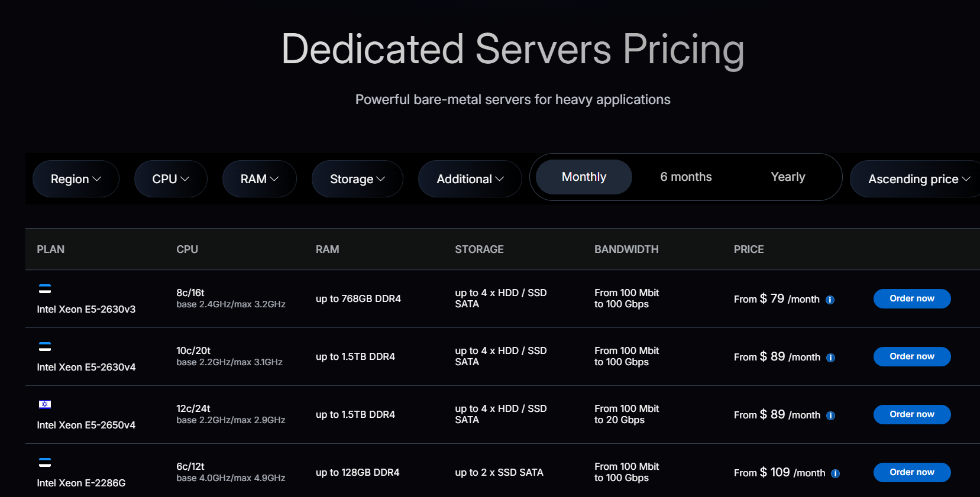Image resolution: width=980 pixels, height=497 pixels.
Task: Open price info icon beside $109 /month
Action: point(835,473)
